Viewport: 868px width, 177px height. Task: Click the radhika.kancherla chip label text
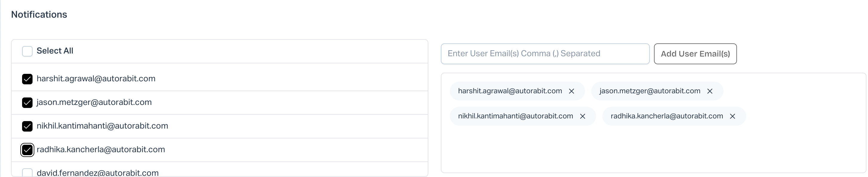pyautogui.click(x=667, y=116)
